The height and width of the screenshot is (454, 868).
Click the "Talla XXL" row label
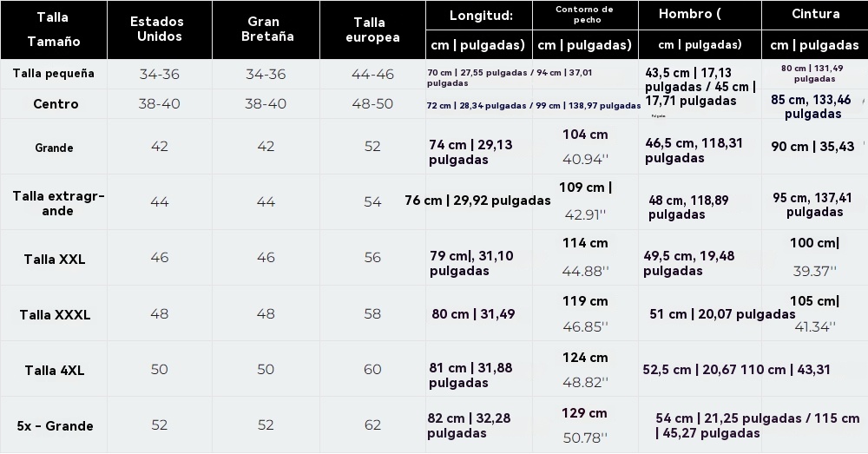click(x=55, y=260)
